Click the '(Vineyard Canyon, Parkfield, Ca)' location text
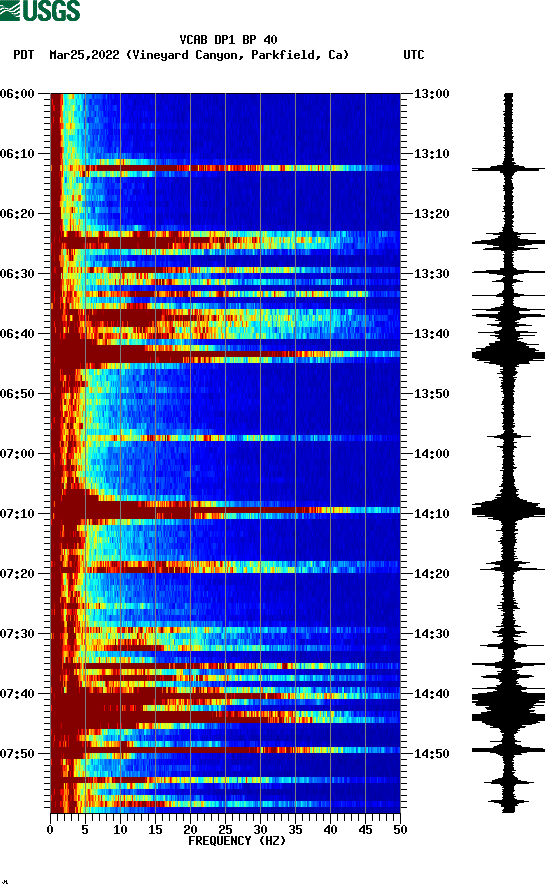This screenshot has width=552, height=893. click(238, 55)
